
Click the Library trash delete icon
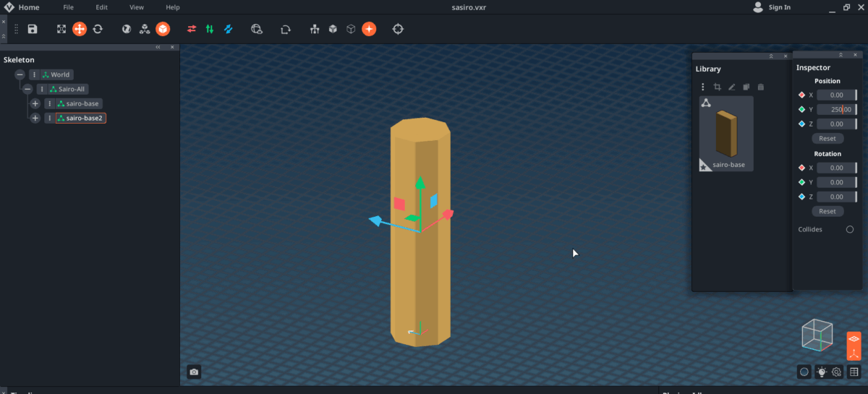coord(760,87)
